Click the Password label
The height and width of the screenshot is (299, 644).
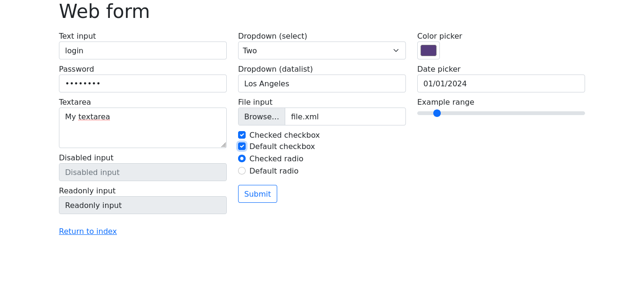point(76,69)
